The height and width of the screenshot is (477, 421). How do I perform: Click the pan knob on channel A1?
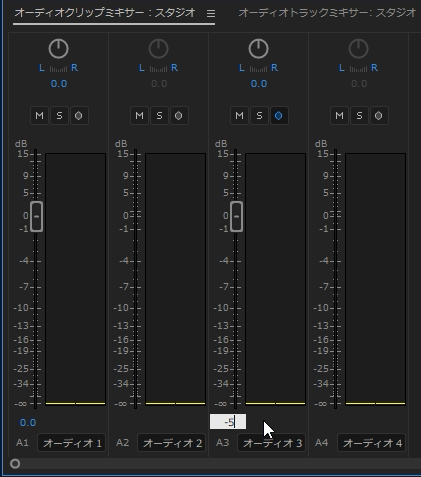point(58,49)
